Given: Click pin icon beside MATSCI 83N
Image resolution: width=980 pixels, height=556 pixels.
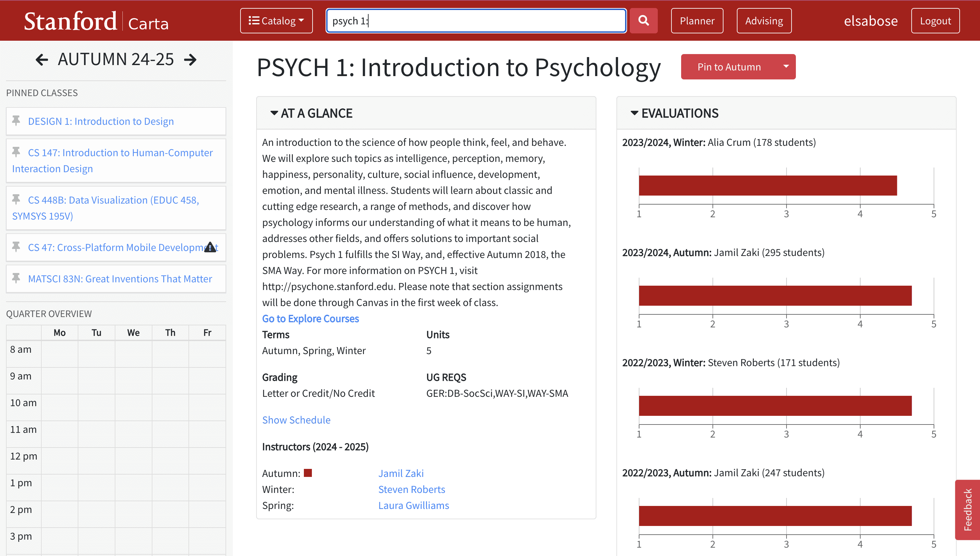Looking at the screenshot, I should (16, 278).
